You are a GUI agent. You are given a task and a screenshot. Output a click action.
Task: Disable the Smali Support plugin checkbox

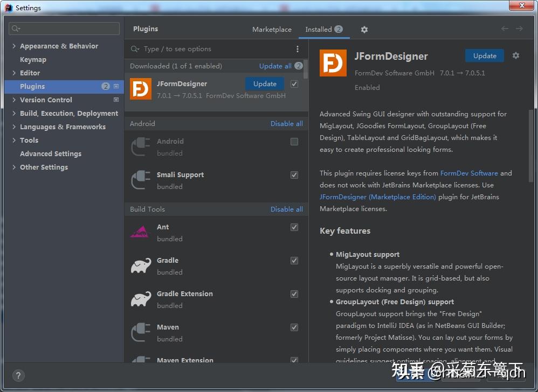click(294, 175)
